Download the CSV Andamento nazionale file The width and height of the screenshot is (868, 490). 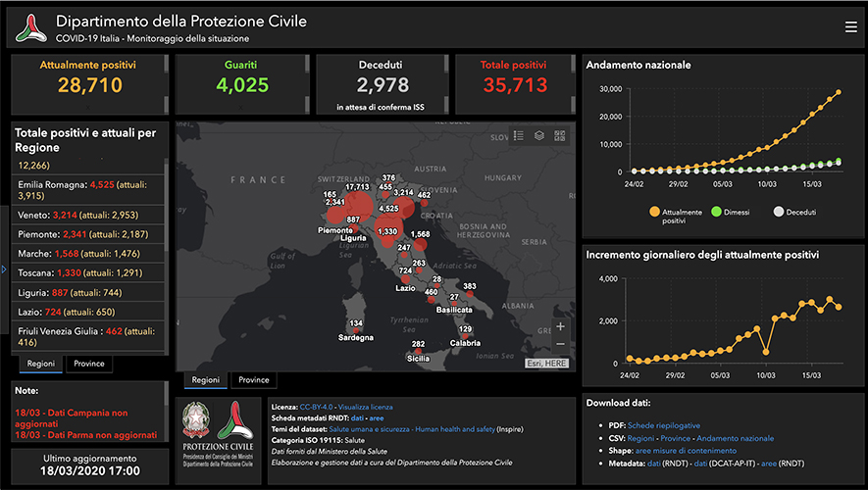tap(736, 439)
